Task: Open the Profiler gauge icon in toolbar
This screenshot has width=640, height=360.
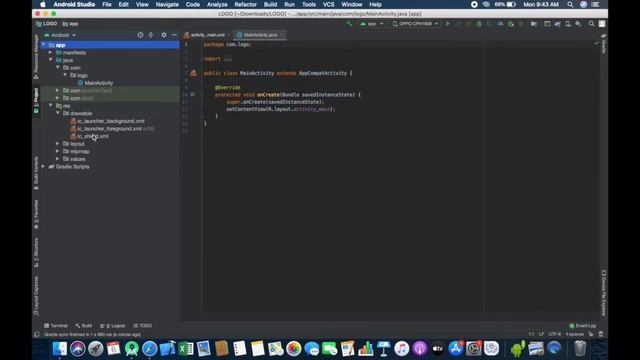Action: [500, 24]
